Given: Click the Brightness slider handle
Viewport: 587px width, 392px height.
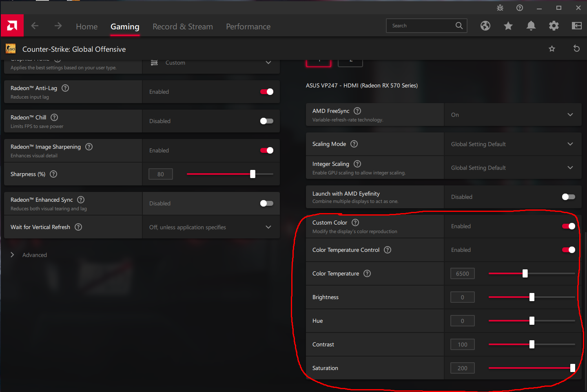Looking at the screenshot, I should (532, 297).
